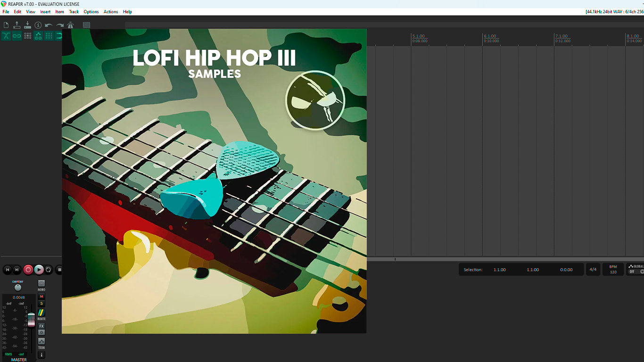Bypass master FX power button
This screenshot has width=644, height=362.
[x=41, y=332]
